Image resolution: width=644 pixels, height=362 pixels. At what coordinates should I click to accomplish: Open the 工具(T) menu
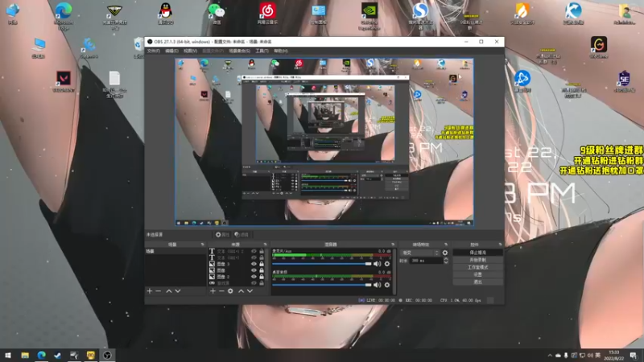point(262,51)
